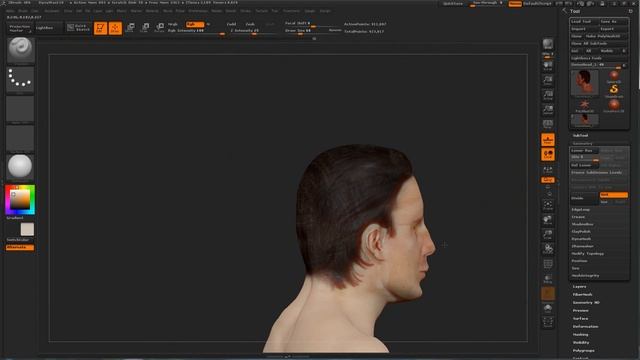Screen dimensions: 640x360
Task: Click the Frame mesh icon in right shelf
Action: [548, 205]
